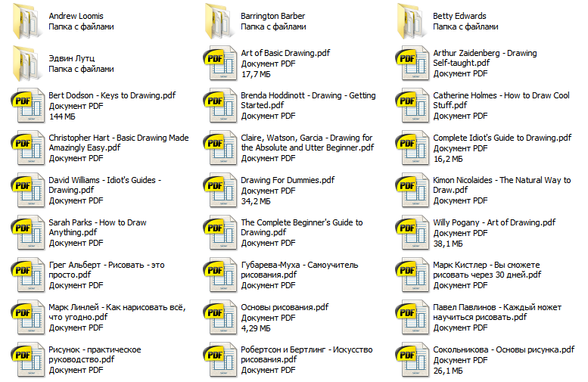This screenshot has width=588, height=382.
Task: Select file name Bert Dodson - Keys to Drawing.pdf
Action: point(112,95)
